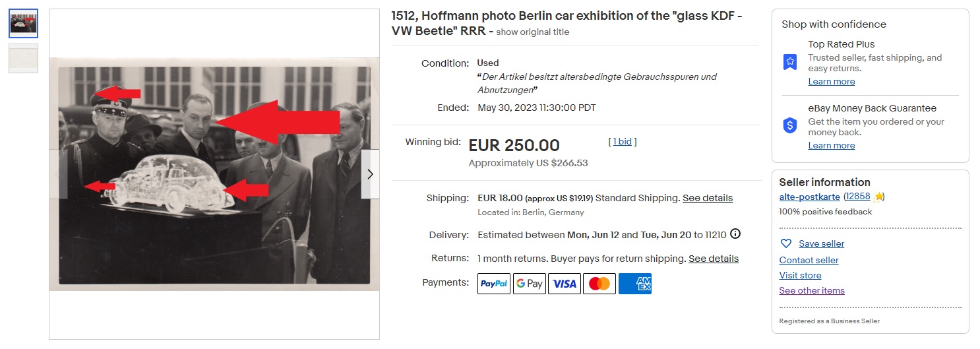Click the Top Rated Plus badge icon
Screen dimensions: 980x349
pyautogui.click(x=790, y=62)
